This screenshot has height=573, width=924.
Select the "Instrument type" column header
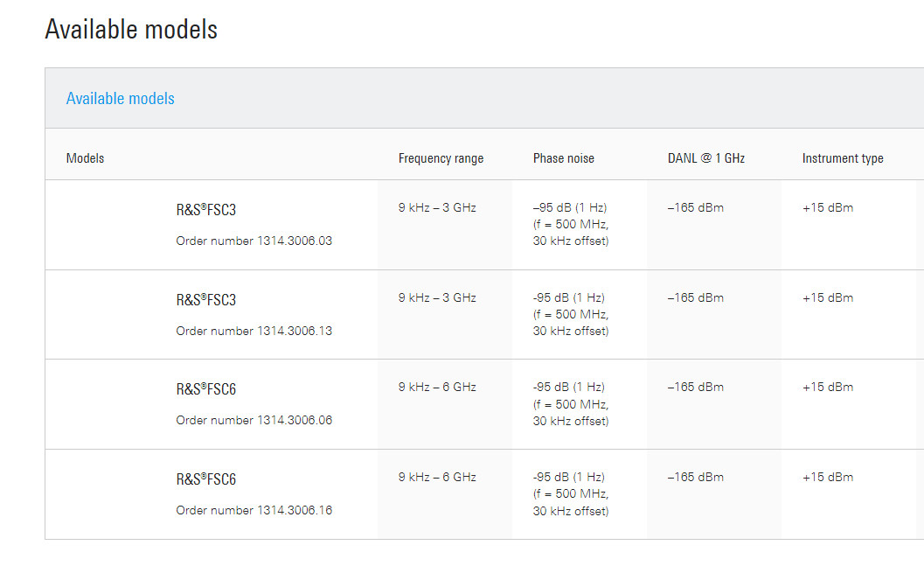coord(842,158)
